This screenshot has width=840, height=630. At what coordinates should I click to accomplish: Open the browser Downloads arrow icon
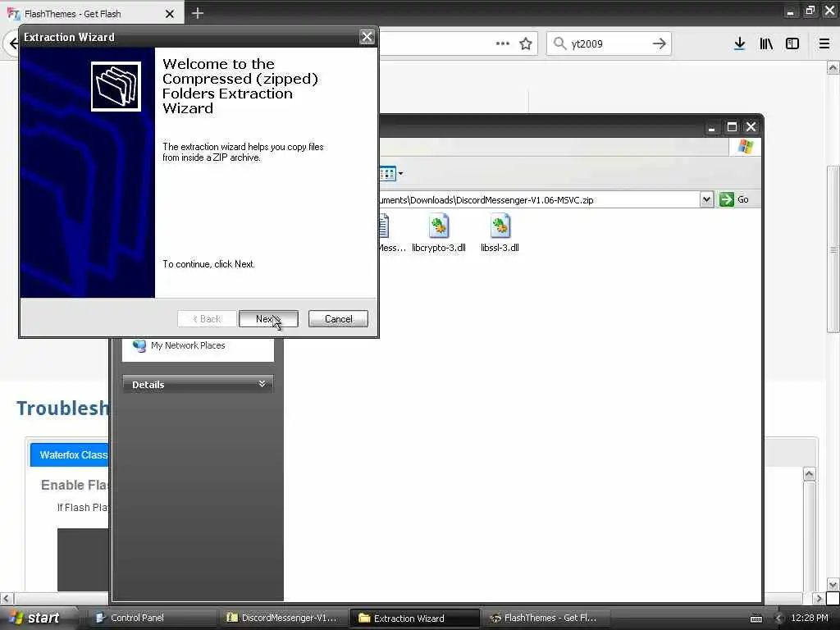click(x=739, y=44)
